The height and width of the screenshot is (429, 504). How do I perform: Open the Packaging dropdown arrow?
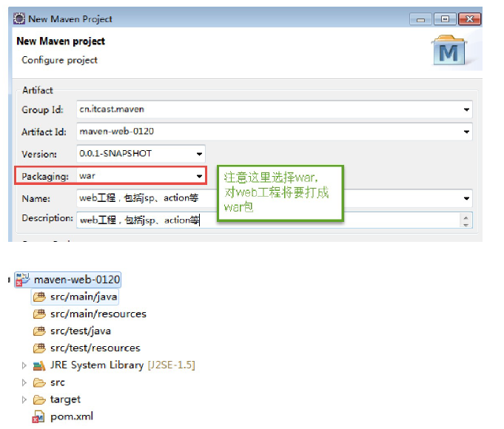[199, 176]
